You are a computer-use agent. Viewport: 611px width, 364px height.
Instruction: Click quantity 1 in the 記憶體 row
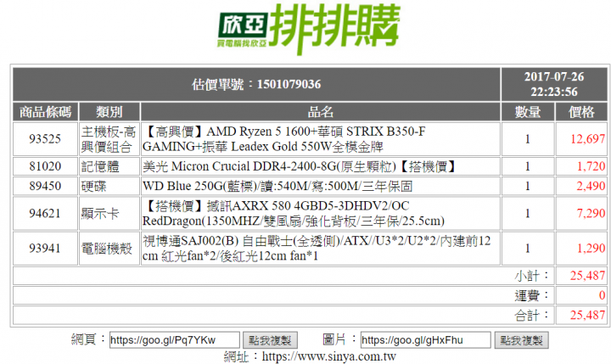[528, 166]
